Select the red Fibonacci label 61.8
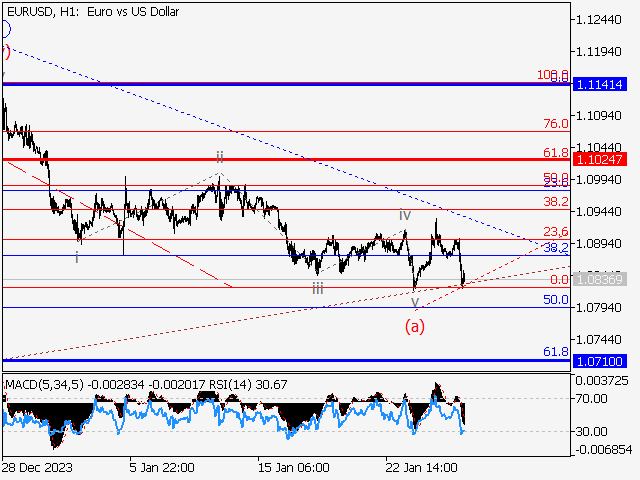This screenshot has width=640, height=480. [556, 153]
